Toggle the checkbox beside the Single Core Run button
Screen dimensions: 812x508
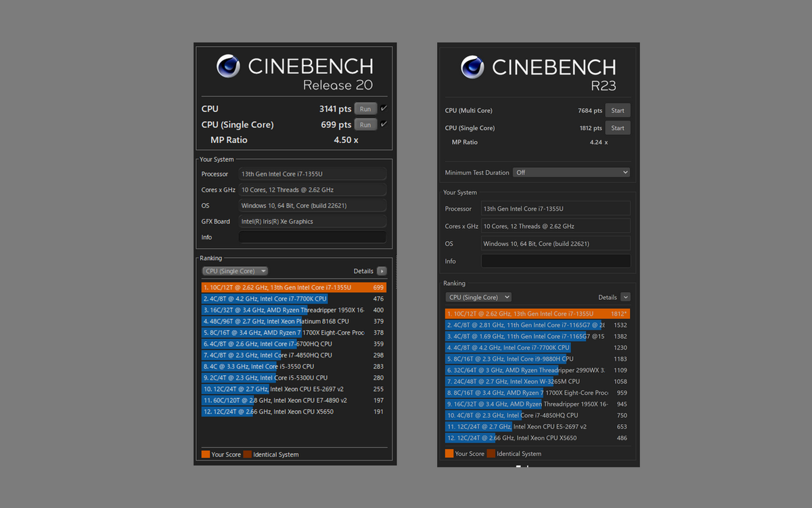384,124
